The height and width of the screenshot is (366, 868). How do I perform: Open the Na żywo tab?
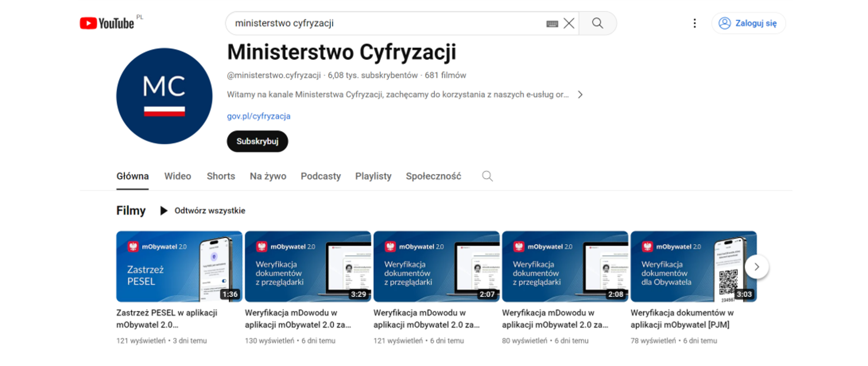tap(268, 176)
